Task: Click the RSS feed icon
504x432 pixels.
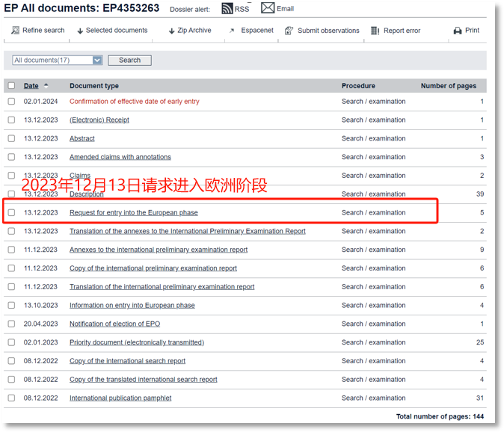Action: tap(227, 8)
